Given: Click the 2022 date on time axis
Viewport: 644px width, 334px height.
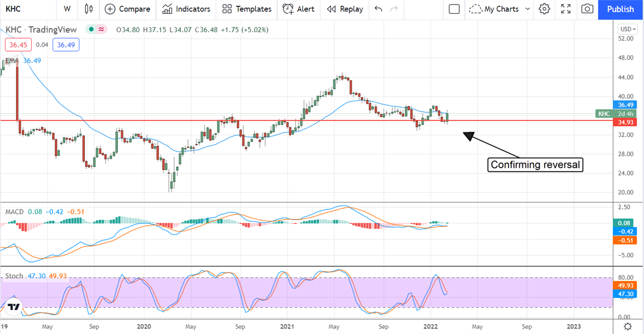Looking at the screenshot, I should 430,326.
